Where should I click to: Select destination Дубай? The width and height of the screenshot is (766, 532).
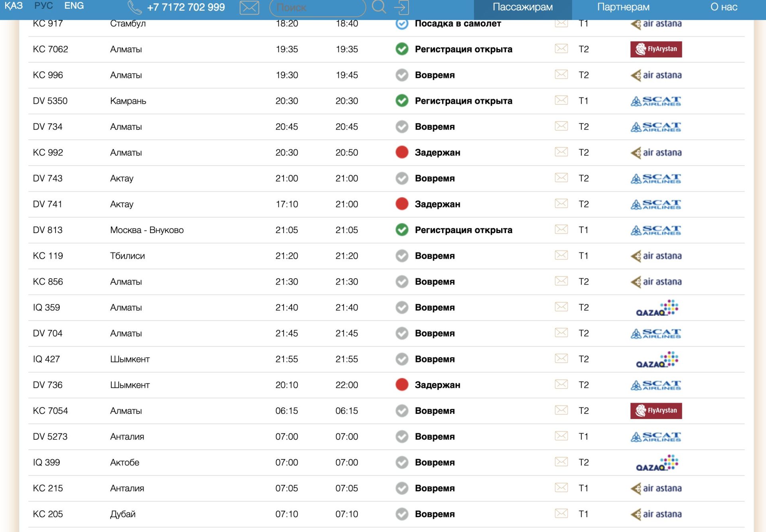point(123,514)
